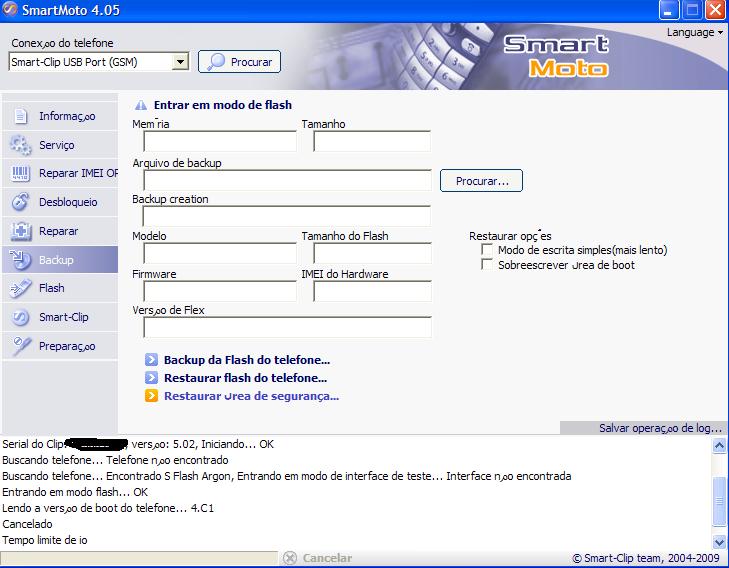729x568 pixels.
Task: Click the Memória input field
Action: 220,141
